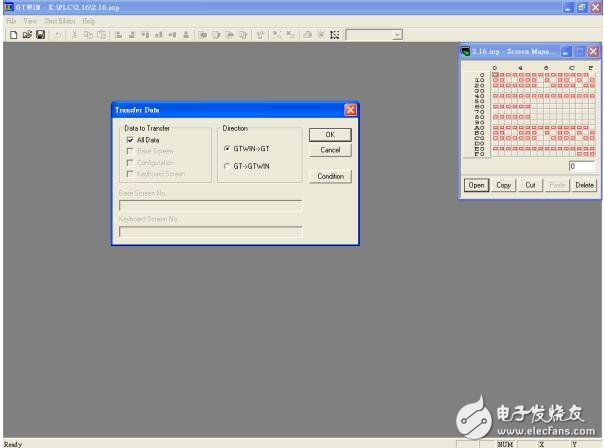
Task: Click the Condition button
Action: pyautogui.click(x=330, y=176)
